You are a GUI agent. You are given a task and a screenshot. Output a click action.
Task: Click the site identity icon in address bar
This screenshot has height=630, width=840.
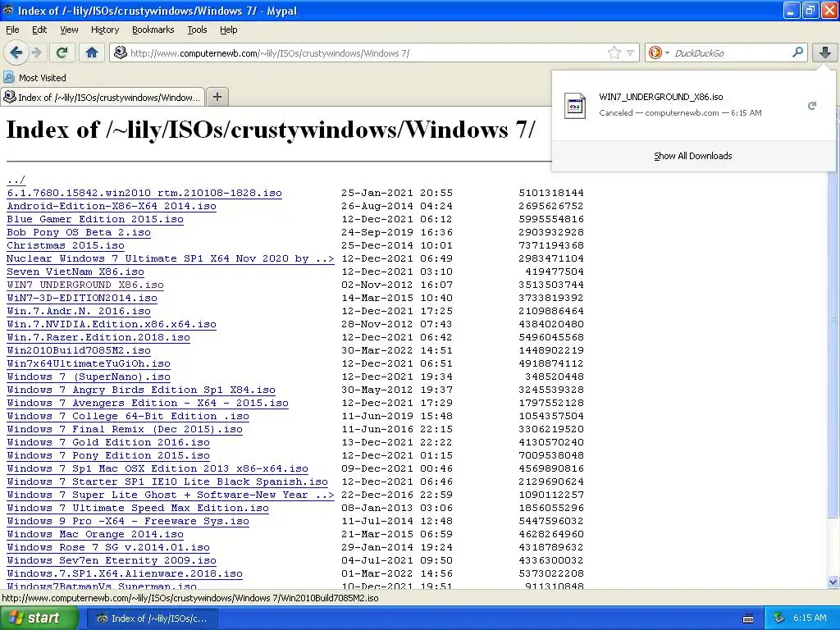120,52
